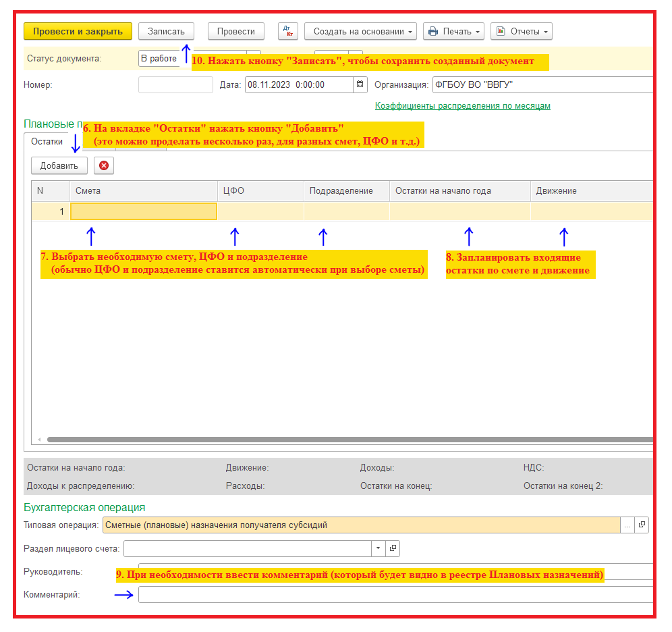Open the Отчеты dropdown menu
The image size is (672, 632).
click(x=521, y=32)
